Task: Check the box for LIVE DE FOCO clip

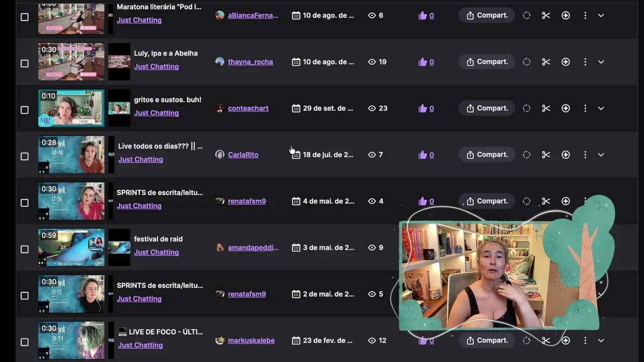Action: (25, 342)
